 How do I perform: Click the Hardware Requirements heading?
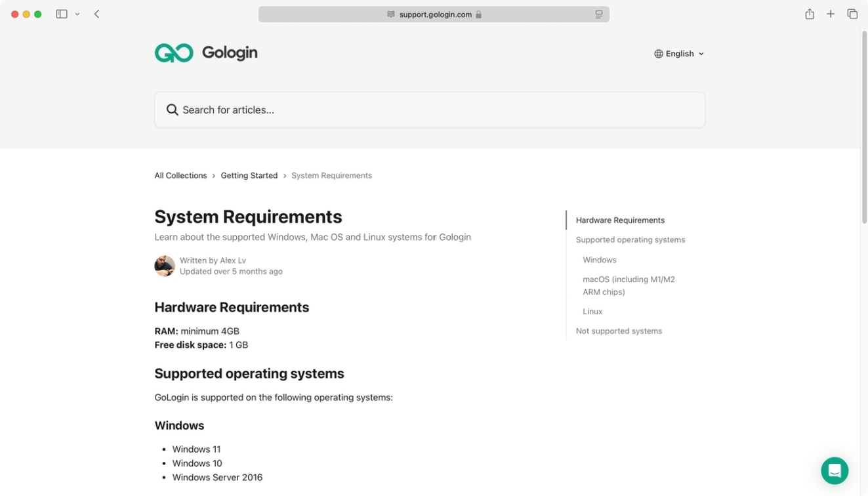pos(232,307)
